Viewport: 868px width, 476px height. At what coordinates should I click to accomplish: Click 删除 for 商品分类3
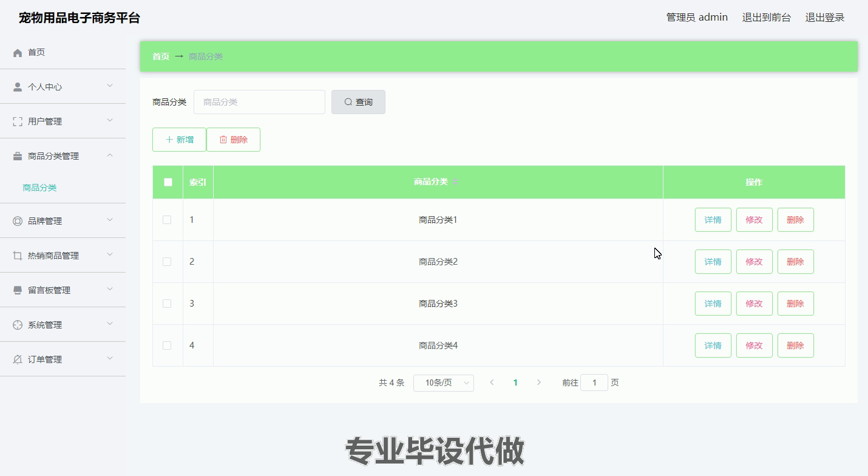point(796,304)
